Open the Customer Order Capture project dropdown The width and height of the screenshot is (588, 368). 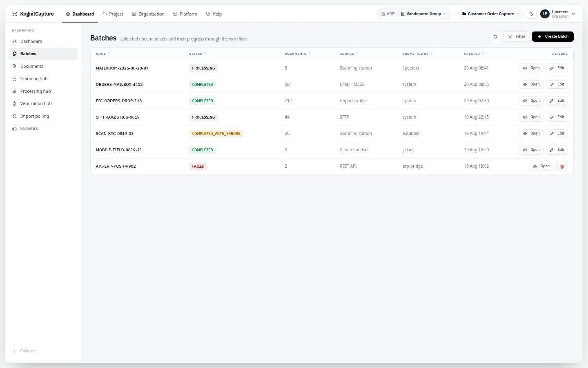491,14
